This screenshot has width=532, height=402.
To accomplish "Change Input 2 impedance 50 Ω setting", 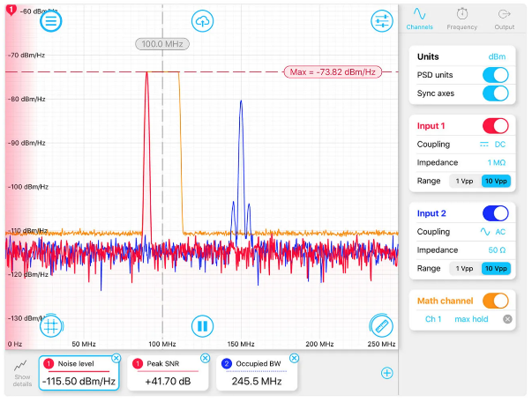I will click(x=497, y=250).
